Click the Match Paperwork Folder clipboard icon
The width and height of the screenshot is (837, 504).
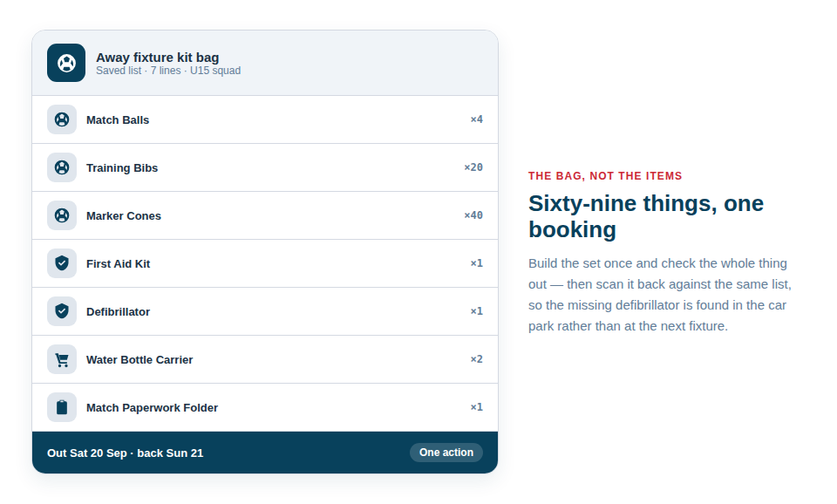[62, 408]
